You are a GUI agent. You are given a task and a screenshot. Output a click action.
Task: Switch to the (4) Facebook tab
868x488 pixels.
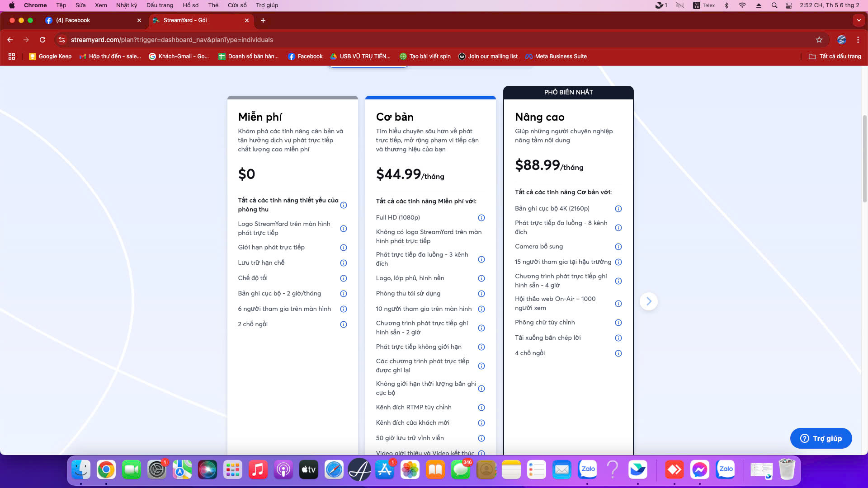(90, 20)
